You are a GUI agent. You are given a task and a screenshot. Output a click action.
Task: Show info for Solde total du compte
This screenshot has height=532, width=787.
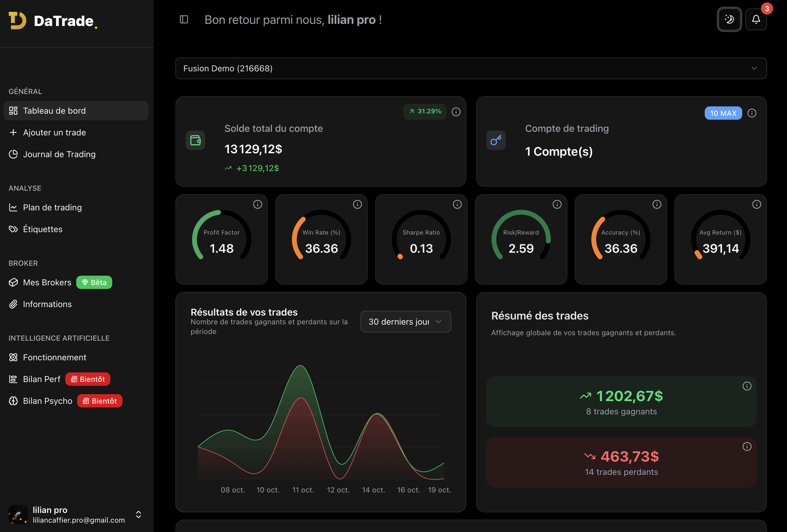coord(456,112)
